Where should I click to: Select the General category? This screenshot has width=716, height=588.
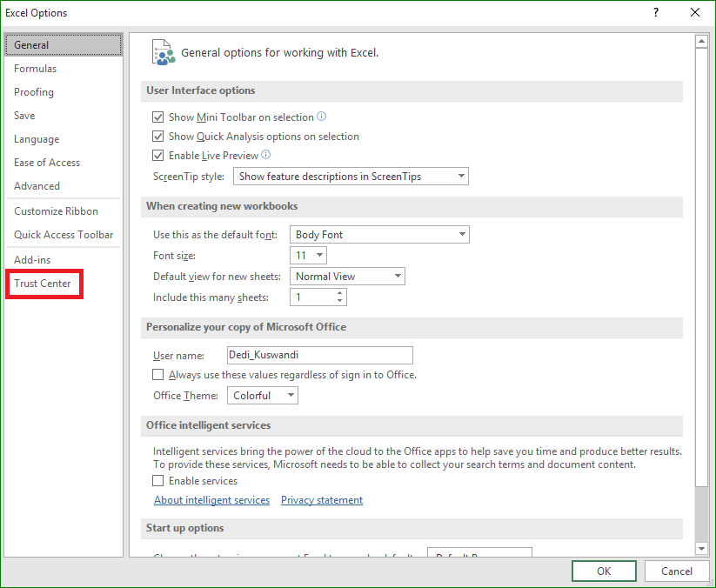(64, 44)
